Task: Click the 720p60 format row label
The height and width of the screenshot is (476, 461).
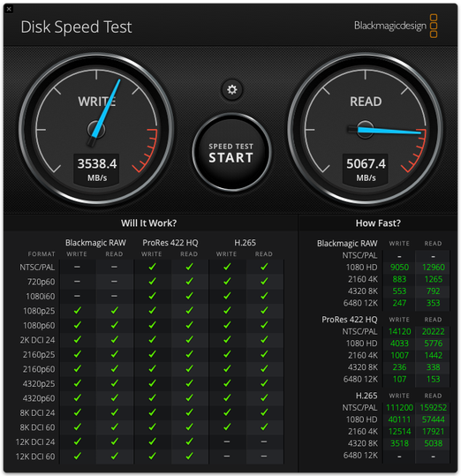Action: (x=42, y=282)
